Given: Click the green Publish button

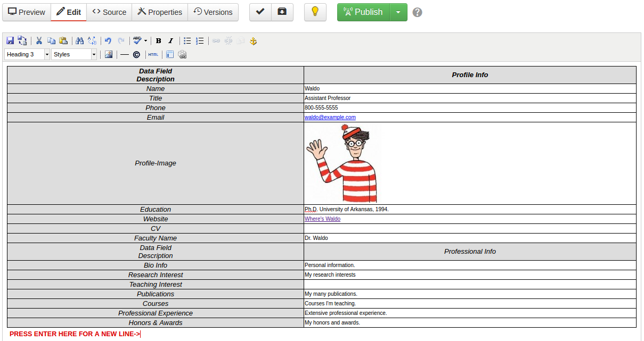Looking at the screenshot, I should (363, 12).
